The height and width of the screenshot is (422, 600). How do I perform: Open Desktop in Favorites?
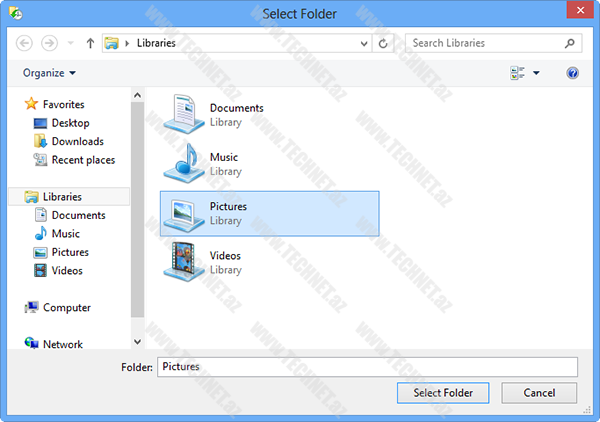click(x=70, y=123)
